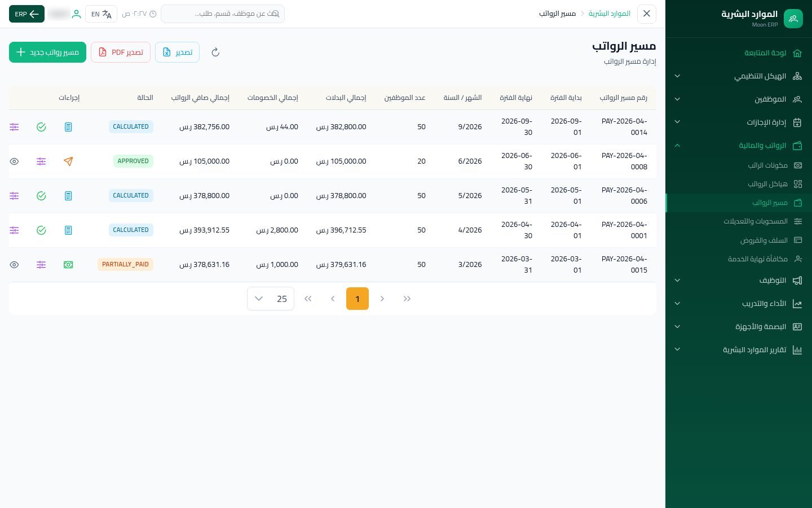The width and height of the screenshot is (812, 508).
Task: Open rows-per-page dropdown showing 25
Action: click(271, 299)
